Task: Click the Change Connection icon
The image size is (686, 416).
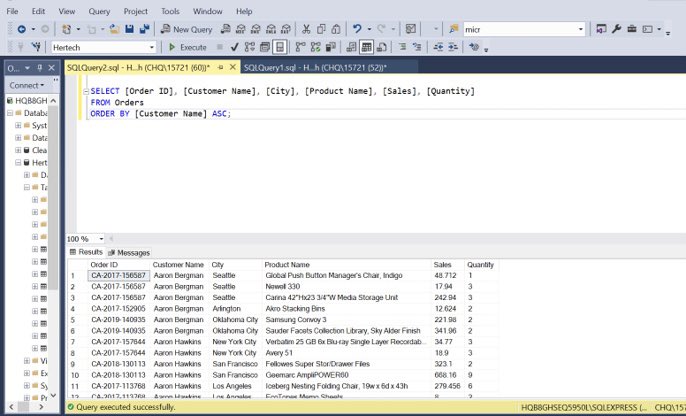Action: tap(36, 47)
